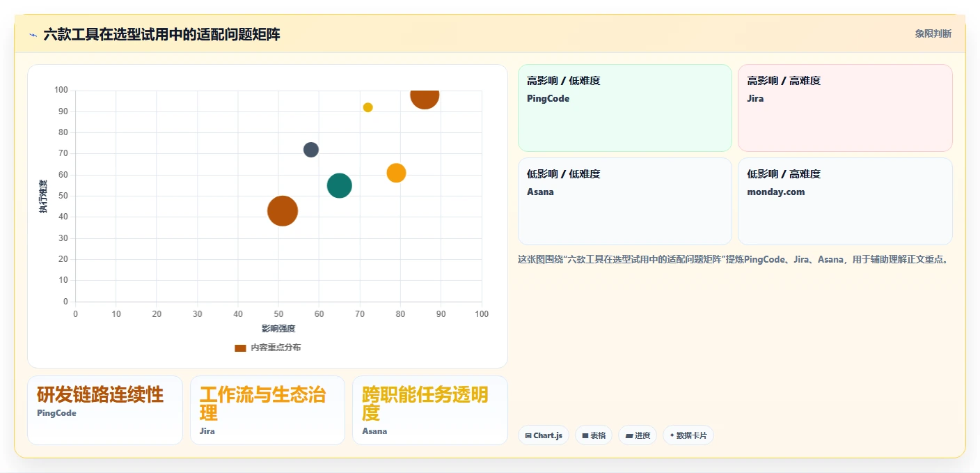Open the 高影响 / 高难度 quadrant card
The width and height of the screenshot is (980, 473).
click(x=845, y=108)
